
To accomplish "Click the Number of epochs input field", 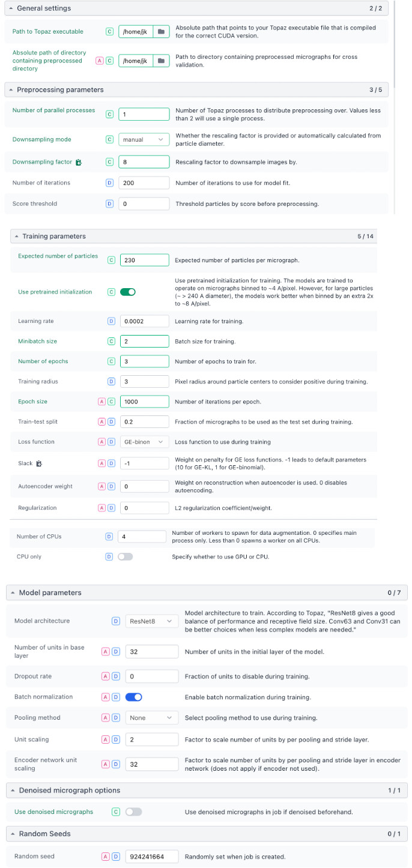I will tap(144, 361).
